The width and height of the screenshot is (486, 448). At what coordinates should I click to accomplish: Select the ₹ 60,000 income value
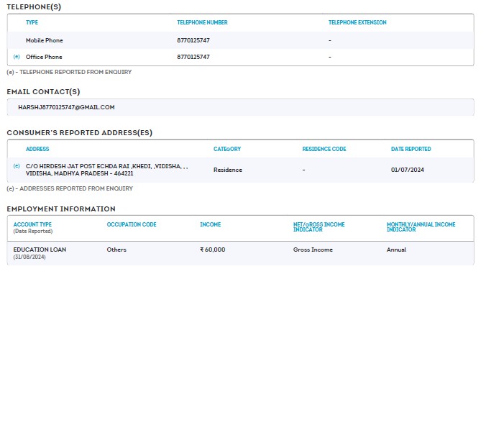tap(212, 250)
